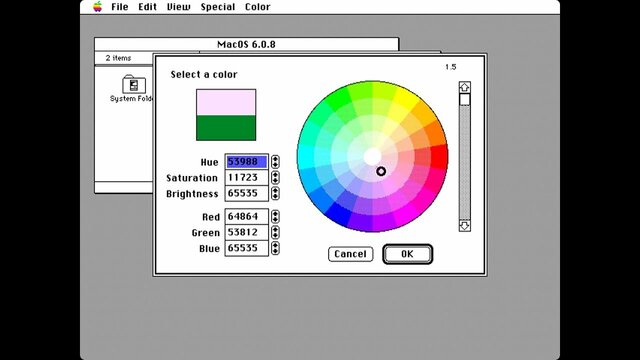Open the File menu
Viewport: 640px width, 360px height.
pos(120,7)
